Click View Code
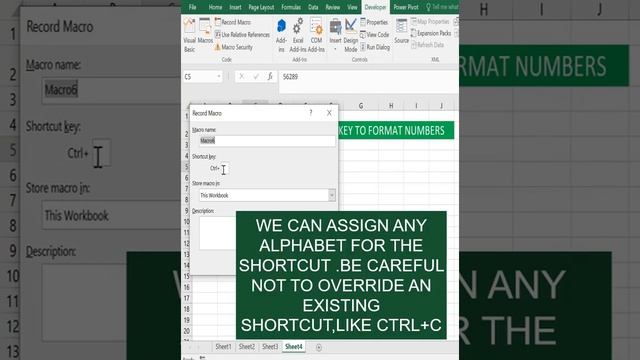The height and width of the screenshot is (360, 640). (x=375, y=35)
